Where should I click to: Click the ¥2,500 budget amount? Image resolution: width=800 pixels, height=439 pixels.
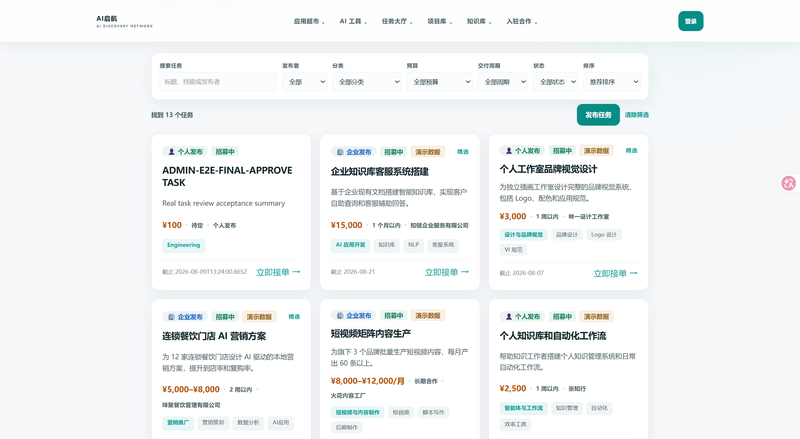click(x=513, y=388)
